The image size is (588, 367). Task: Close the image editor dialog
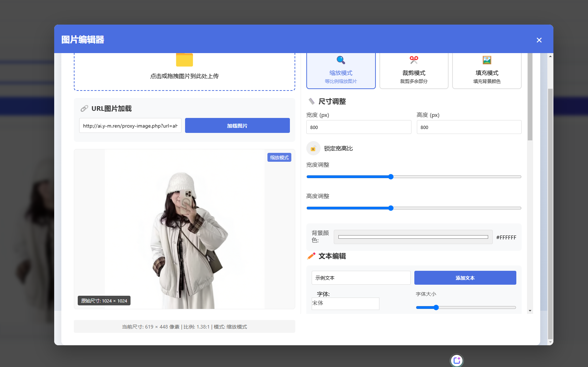click(x=539, y=40)
